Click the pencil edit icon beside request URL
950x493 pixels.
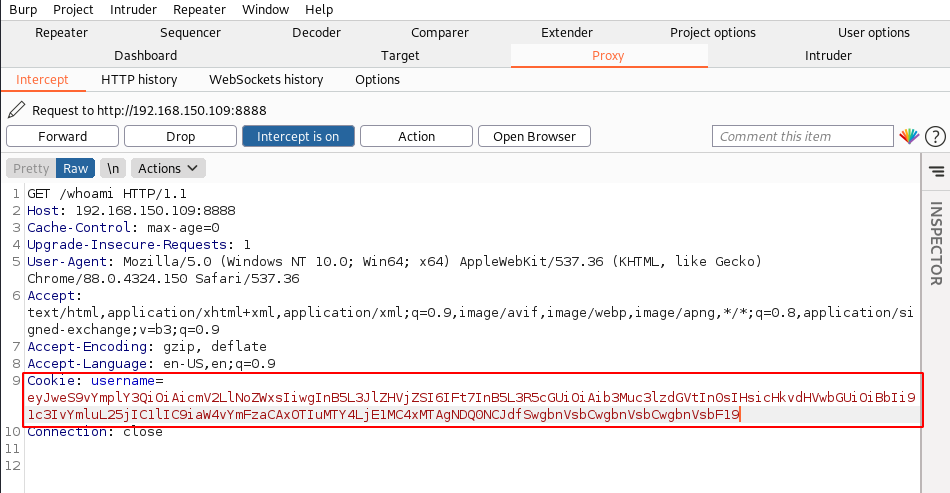(17, 110)
